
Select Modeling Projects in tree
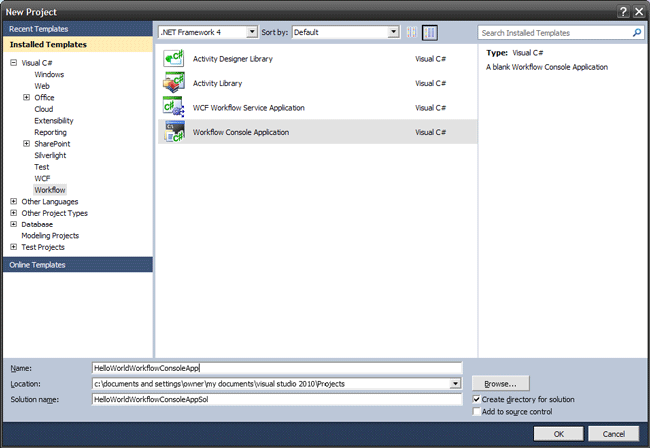coord(50,235)
